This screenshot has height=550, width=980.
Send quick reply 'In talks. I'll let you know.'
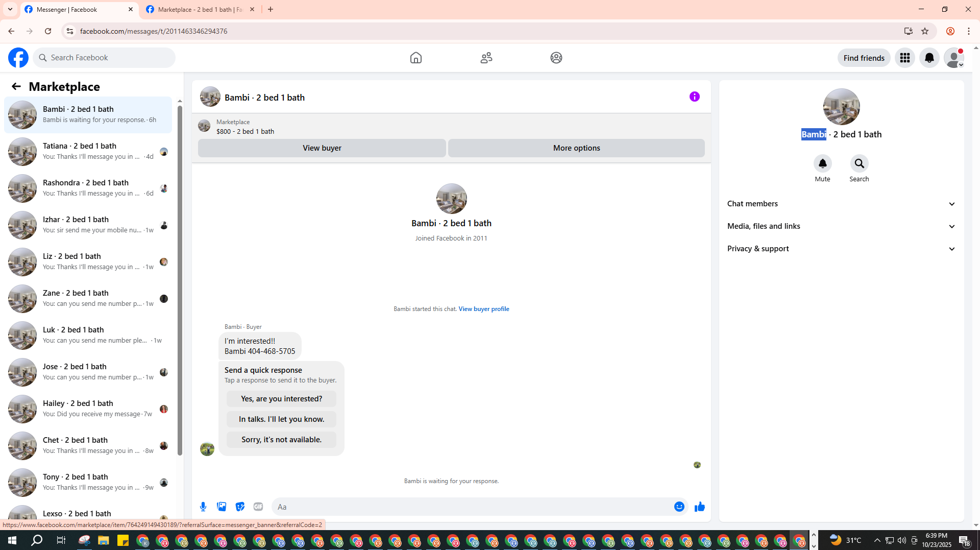click(282, 419)
